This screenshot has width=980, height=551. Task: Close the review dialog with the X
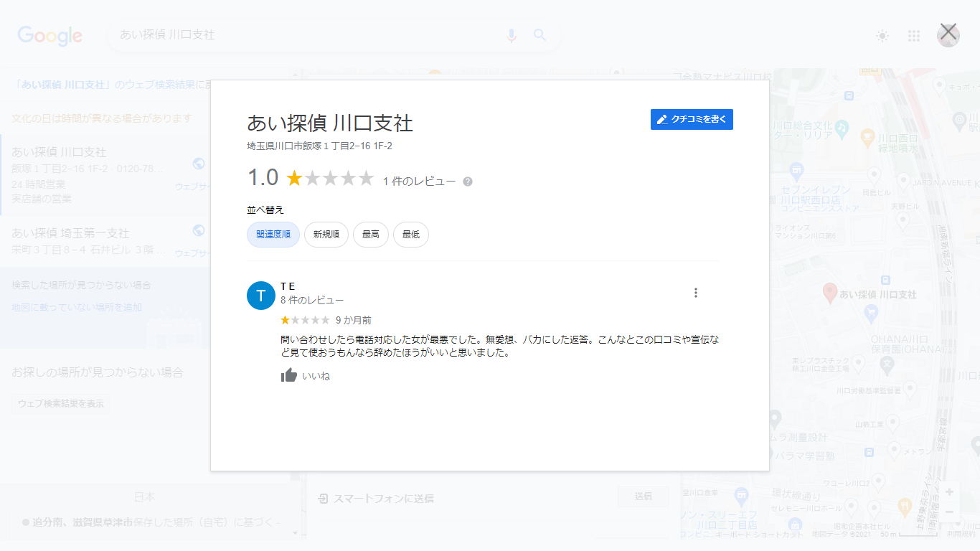coord(948,32)
